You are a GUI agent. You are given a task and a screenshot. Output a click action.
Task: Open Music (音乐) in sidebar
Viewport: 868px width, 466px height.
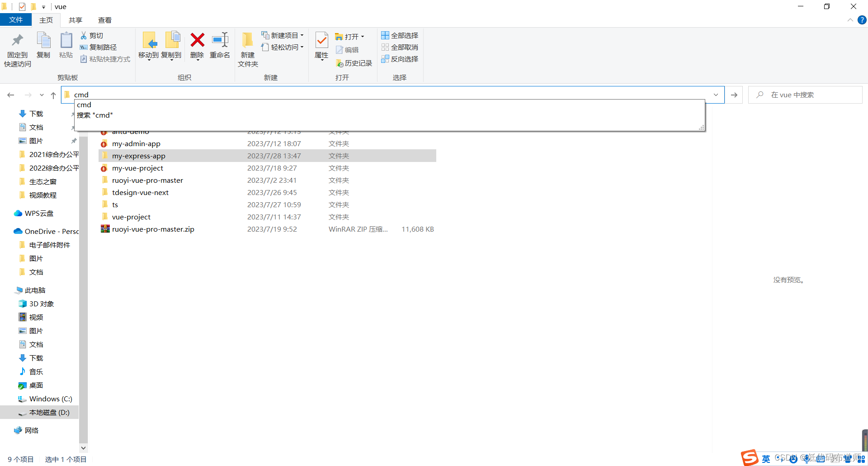pos(36,371)
